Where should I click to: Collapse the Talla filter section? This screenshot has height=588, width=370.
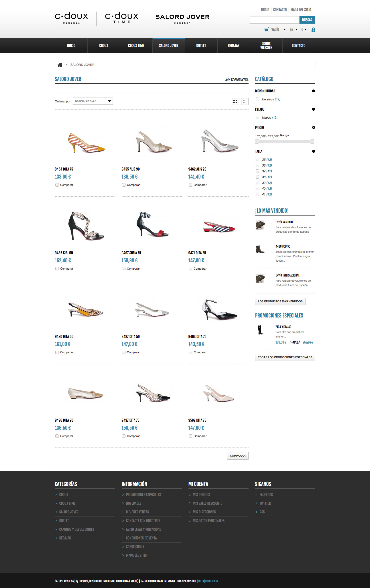[314, 151]
